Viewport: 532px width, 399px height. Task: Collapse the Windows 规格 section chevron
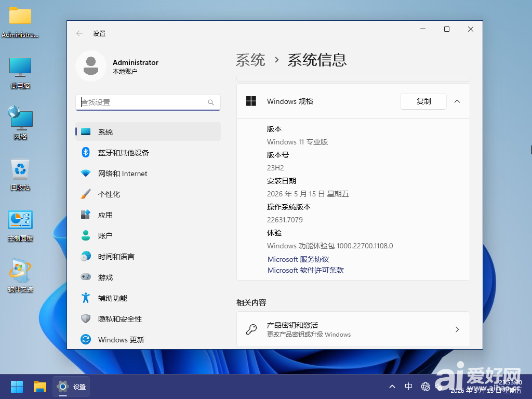point(457,101)
